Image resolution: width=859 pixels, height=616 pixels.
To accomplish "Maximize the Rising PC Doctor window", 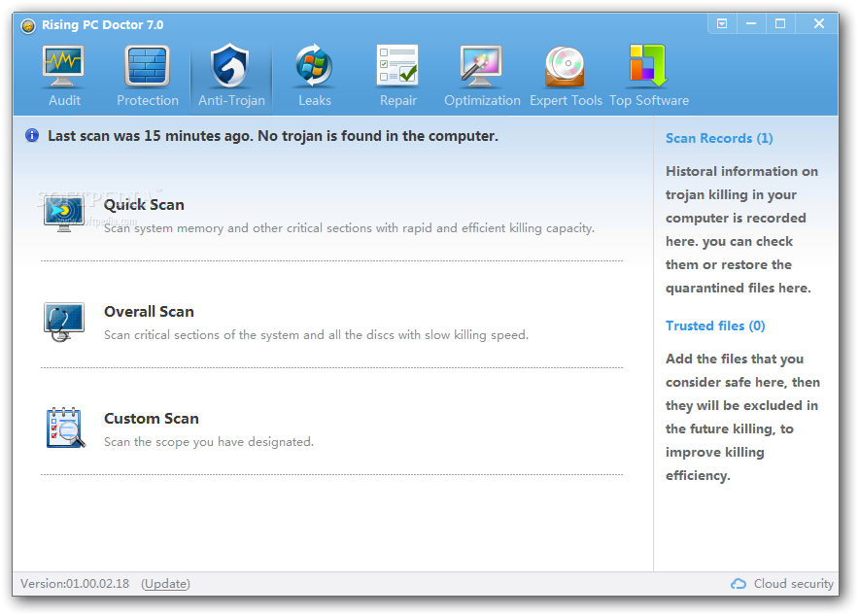I will tap(780, 23).
